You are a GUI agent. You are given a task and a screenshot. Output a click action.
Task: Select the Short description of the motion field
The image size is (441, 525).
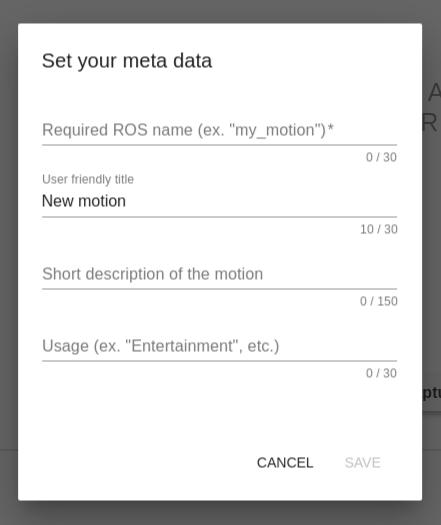point(219,274)
